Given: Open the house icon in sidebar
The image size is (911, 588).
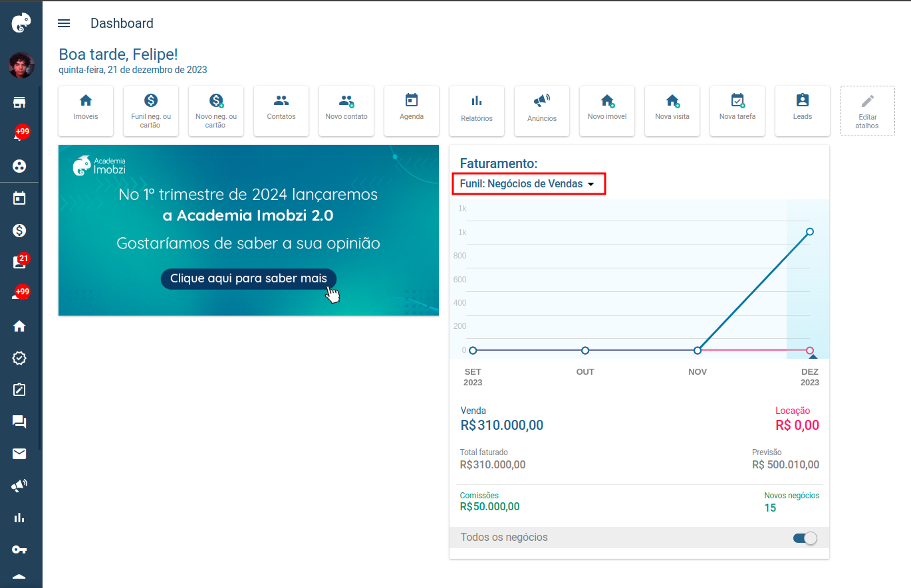Looking at the screenshot, I should coord(19,326).
